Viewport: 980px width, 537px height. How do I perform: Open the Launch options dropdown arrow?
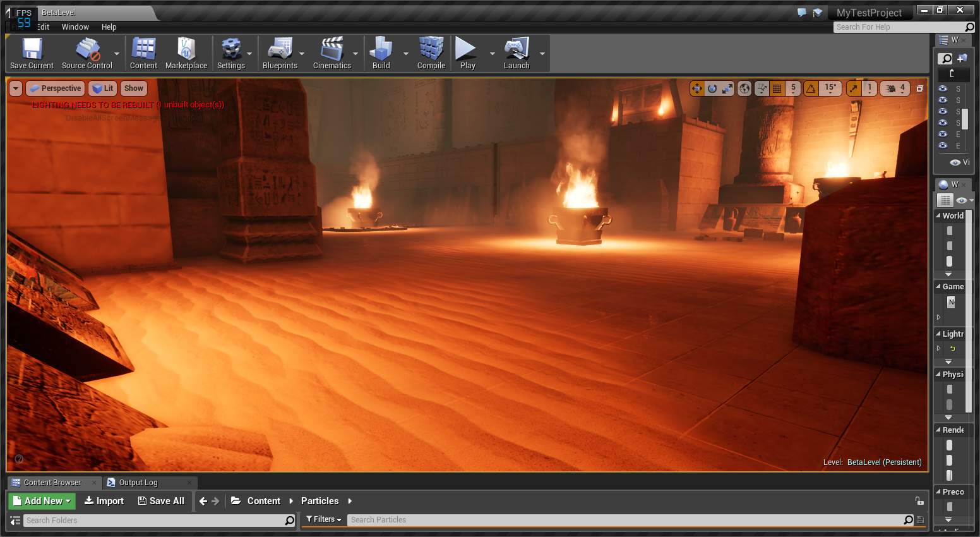(x=542, y=54)
